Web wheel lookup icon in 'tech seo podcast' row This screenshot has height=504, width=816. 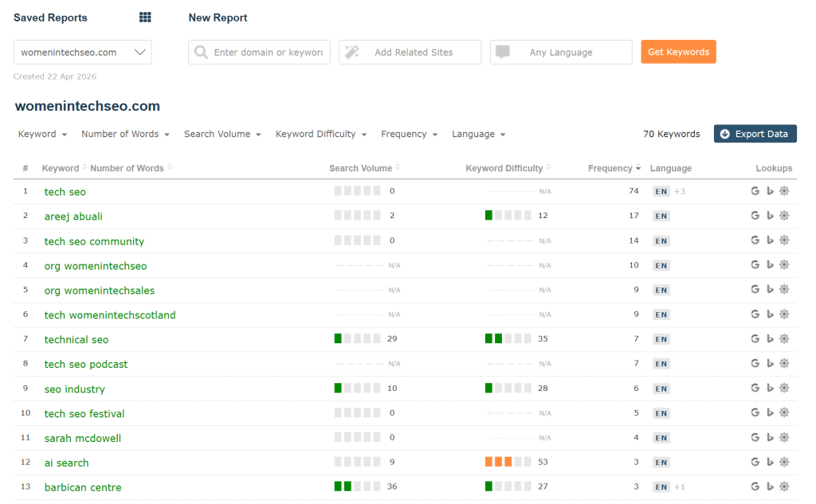pos(784,363)
